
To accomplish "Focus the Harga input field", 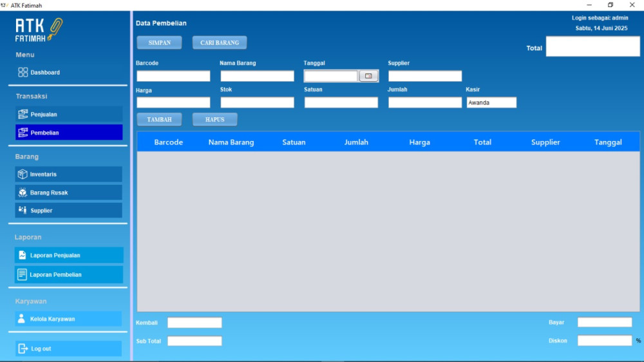I will 173,102.
